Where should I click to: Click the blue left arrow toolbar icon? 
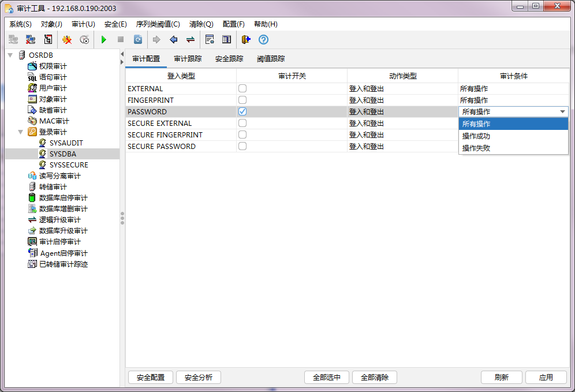point(173,40)
